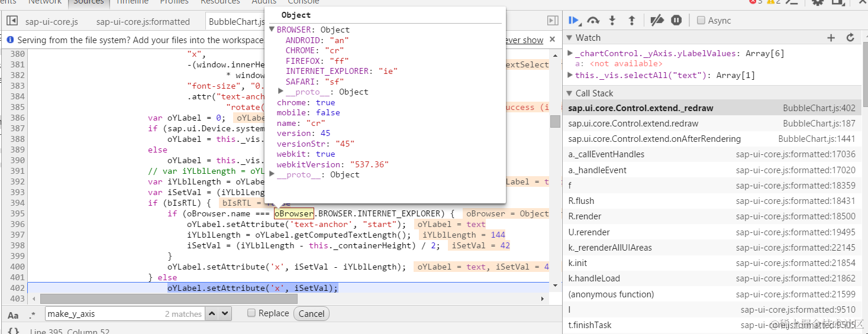
Task: Enable the Replace checkbox
Action: click(251, 313)
